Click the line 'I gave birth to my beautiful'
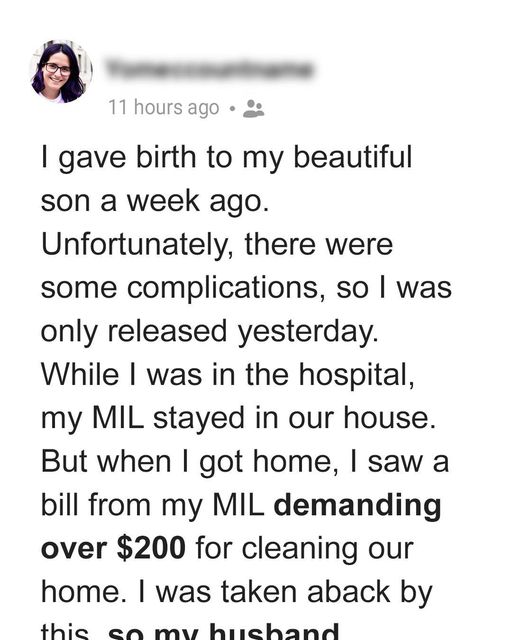The image size is (512, 640). [227, 158]
